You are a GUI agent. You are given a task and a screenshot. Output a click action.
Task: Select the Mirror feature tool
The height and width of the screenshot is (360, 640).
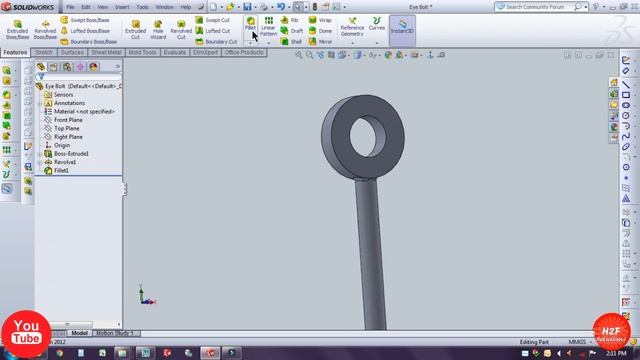[x=320, y=42]
